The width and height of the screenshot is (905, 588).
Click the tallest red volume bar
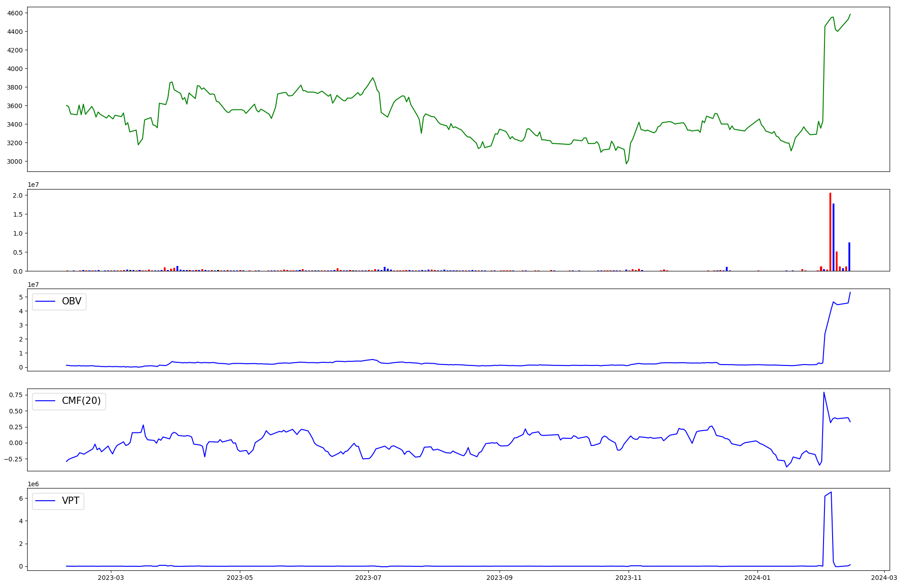pos(830,233)
